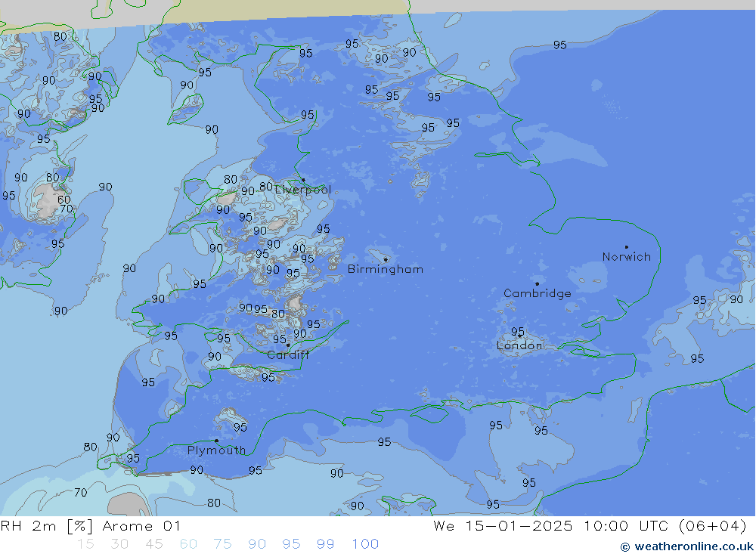Click the date We 15-01-2025 10:00 UTC text
This screenshot has height=554, width=756.
tap(553, 525)
